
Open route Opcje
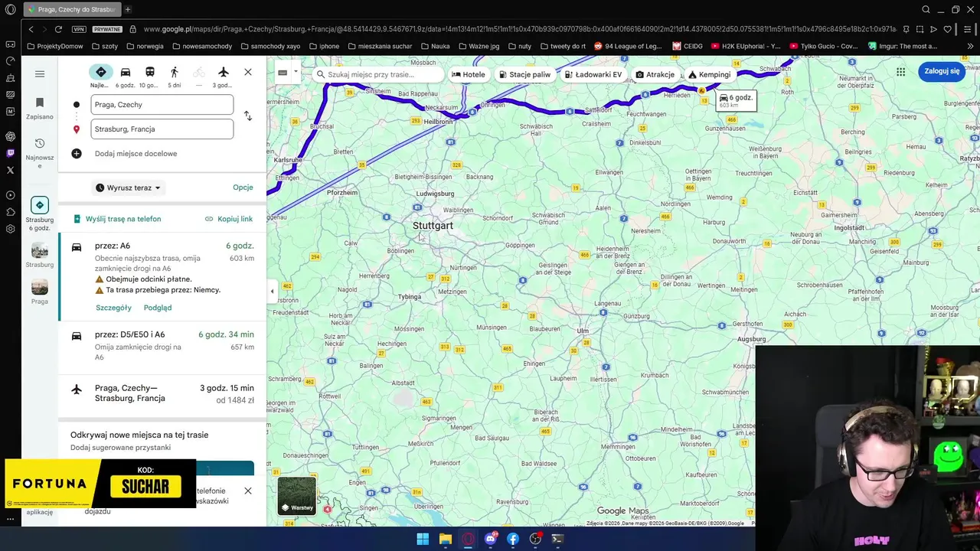[x=243, y=187]
